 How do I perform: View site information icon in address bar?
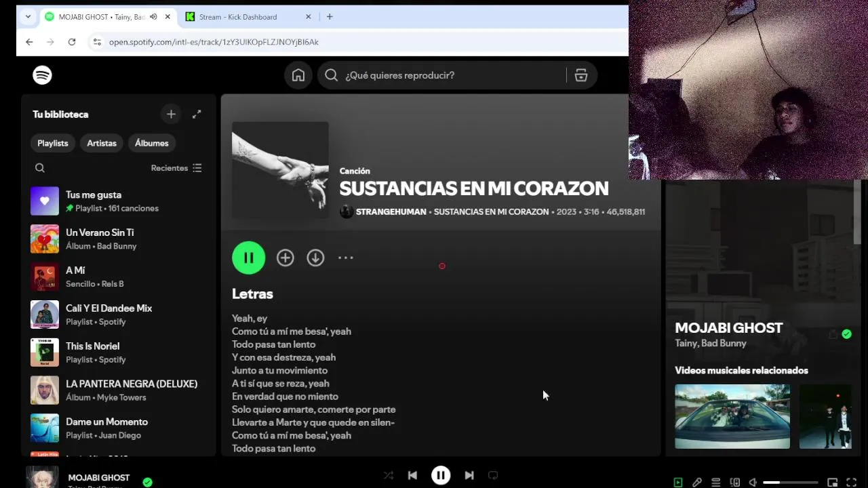tap(97, 42)
